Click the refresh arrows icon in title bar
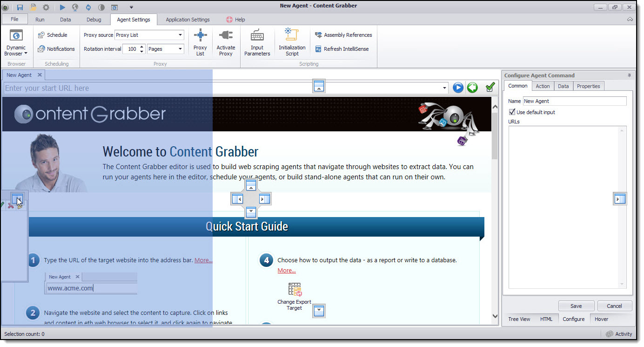644x347 pixels. tap(88, 7)
